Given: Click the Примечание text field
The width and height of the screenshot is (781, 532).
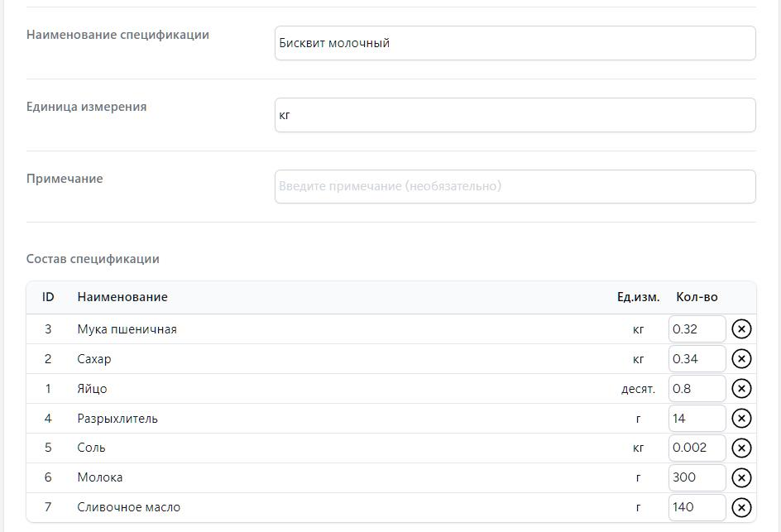Looking at the screenshot, I should coord(515,186).
